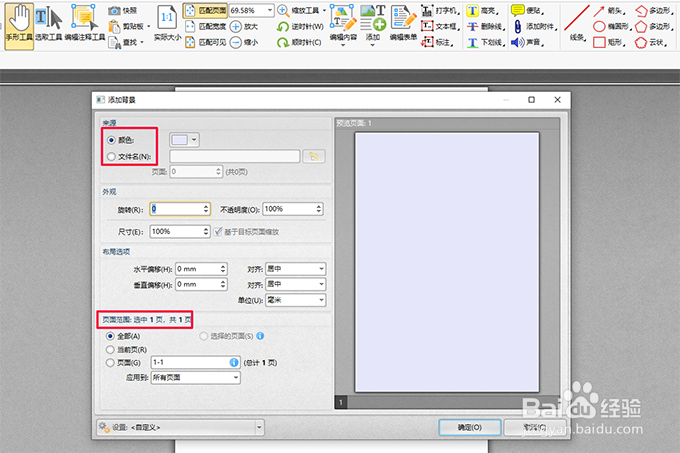Click into the 1-1 page range field
Viewport: 680px width, 453px height.
(x=190, y=362)
